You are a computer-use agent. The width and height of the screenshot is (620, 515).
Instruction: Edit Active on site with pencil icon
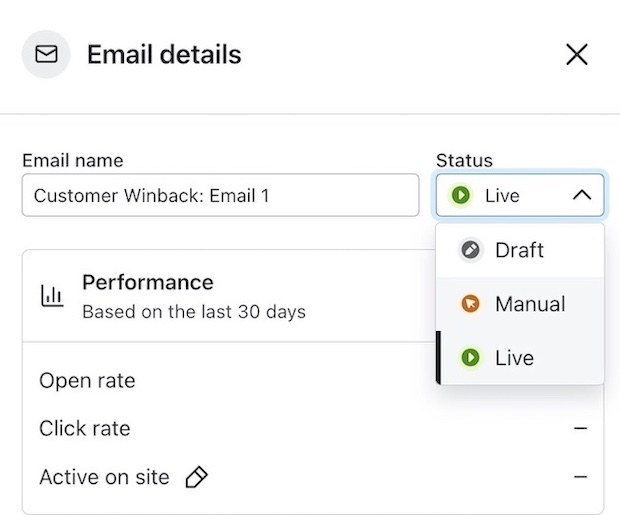(x=197, y=478)
